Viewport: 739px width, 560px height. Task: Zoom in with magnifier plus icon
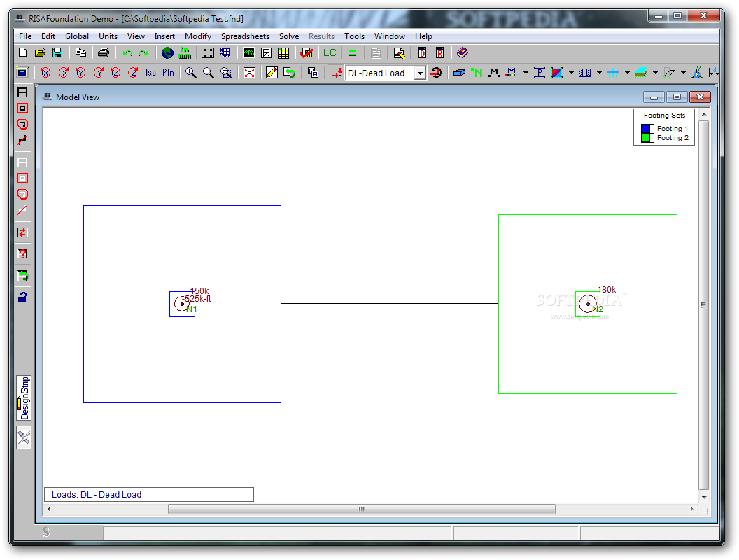191,73
